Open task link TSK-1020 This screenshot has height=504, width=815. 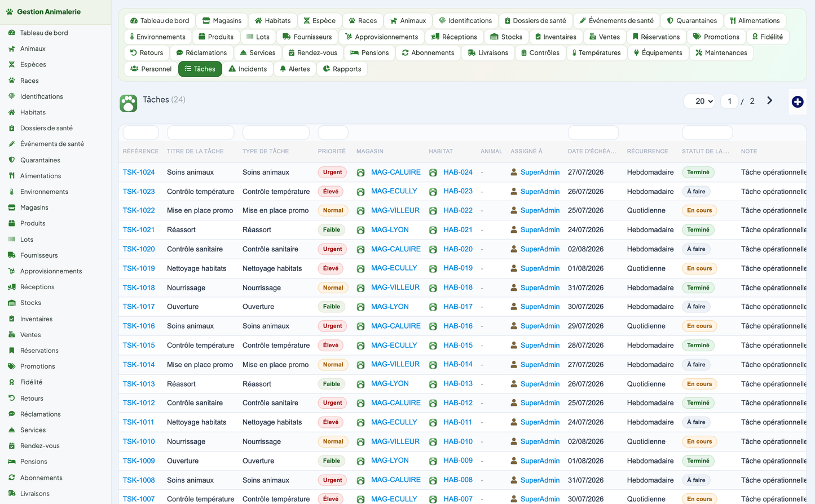139,249
